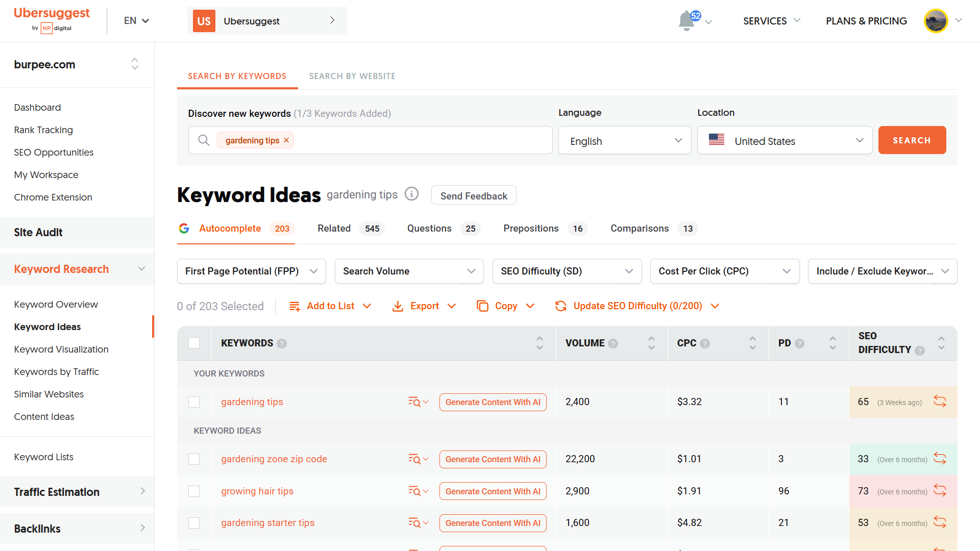Open the EN language dropdown
Screen dimensions: 980x551
pos(136,21)
